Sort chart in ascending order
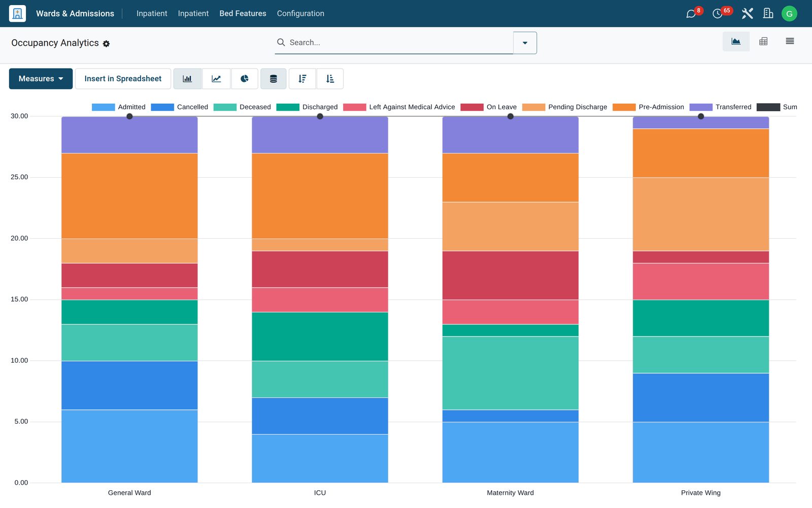The width and height of the screenshot is (812, 508). tap(330, 79)
